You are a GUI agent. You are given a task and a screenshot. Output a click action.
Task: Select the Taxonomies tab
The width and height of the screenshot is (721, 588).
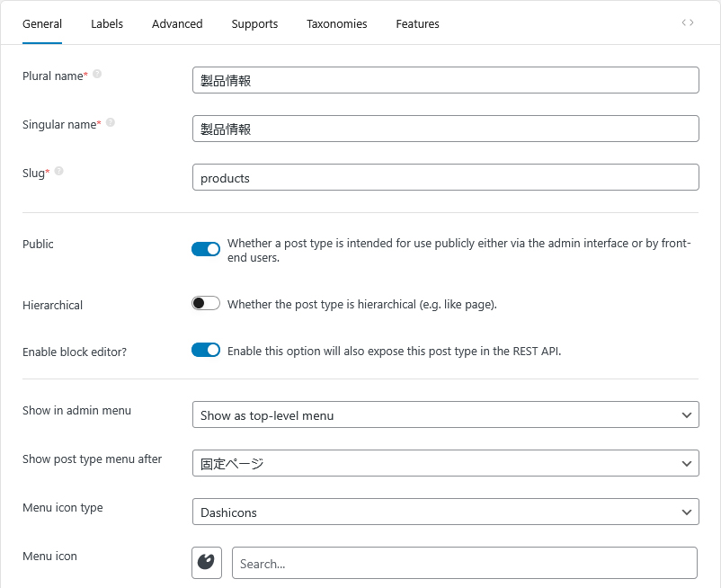336,23
